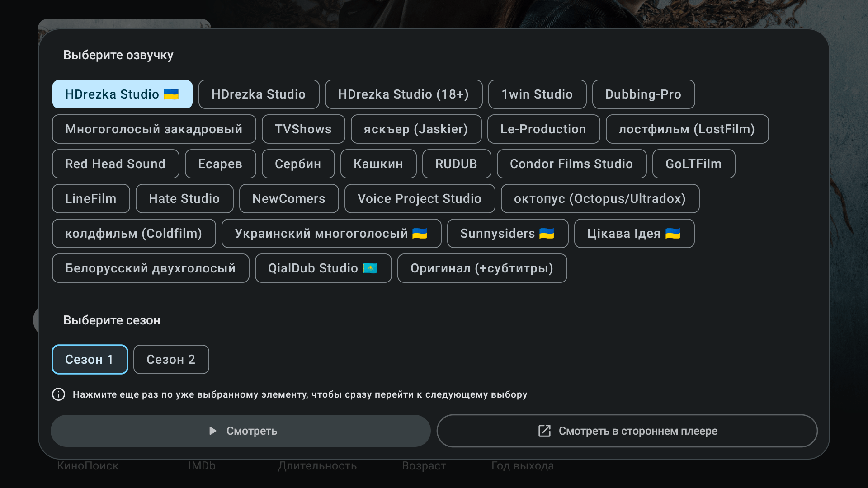This screenshot has width=868, height=488.
Task: Switch to Сезон 2
Action: (x=171, y=359)
